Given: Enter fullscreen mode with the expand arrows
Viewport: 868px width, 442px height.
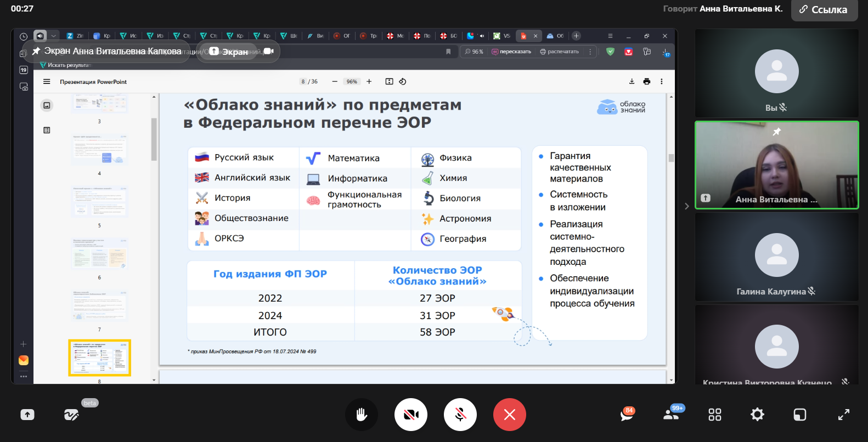Looking at the screenshot, I should (843, 415).
